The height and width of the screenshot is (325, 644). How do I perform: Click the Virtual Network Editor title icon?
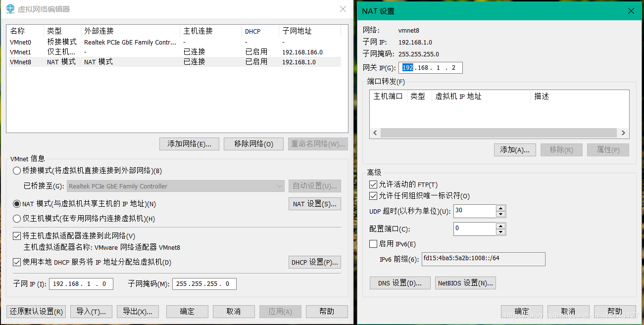tap(10, 9)
